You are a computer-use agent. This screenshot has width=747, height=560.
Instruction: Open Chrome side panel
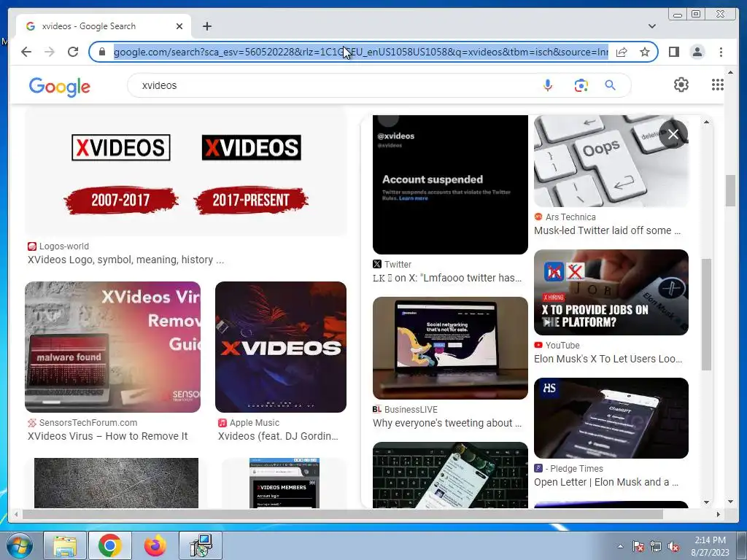[673, 52]
